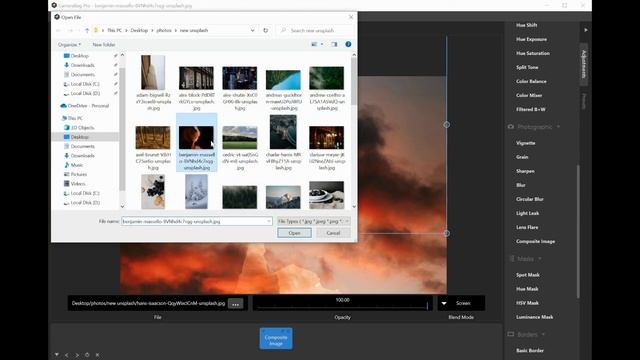Click reset icon in bottom-left strip

pyautogui.click(x=87, y=355)
